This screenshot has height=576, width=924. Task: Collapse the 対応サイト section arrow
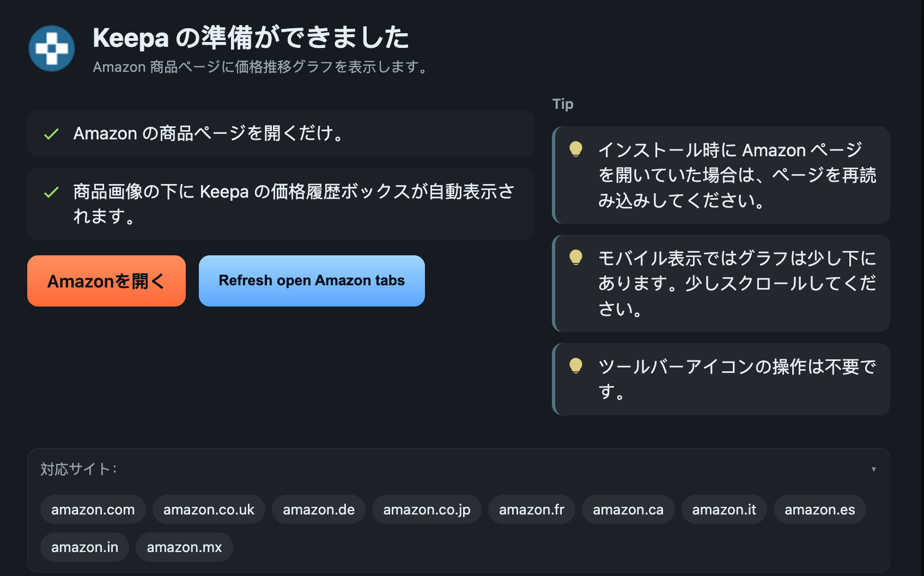tap(873, 469)
